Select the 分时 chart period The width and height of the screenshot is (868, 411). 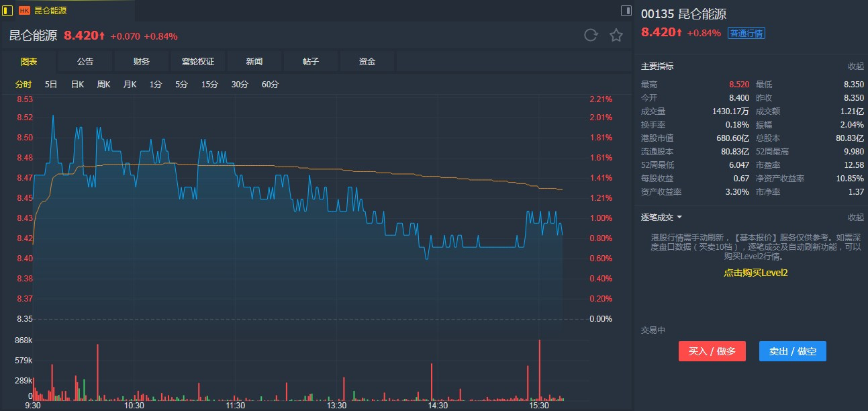point(23,84)
